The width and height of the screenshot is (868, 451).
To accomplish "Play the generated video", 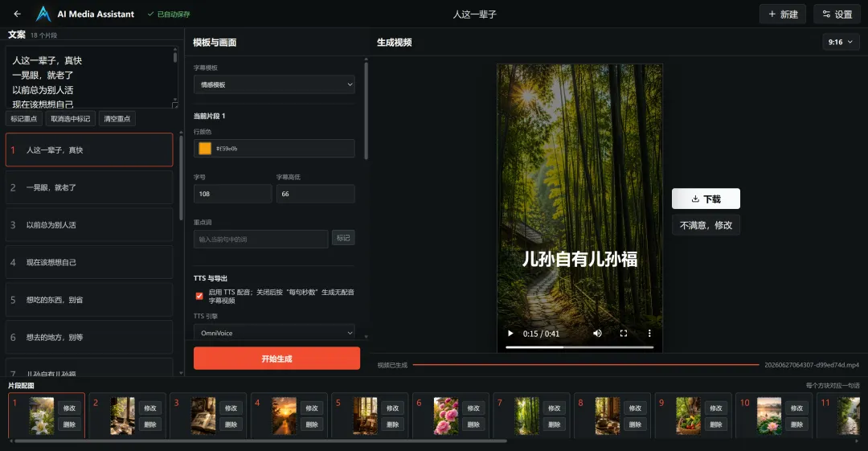I will (510, 334).
